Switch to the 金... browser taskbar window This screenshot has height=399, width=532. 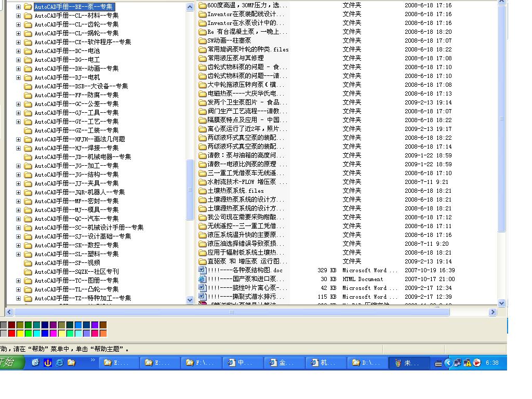click(284, 363)
